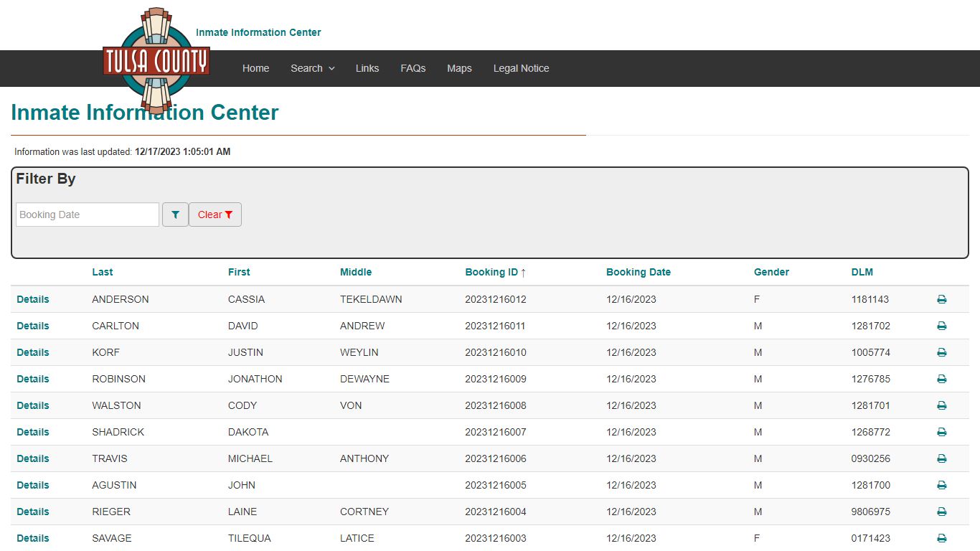980x551 pixels.
Task: Click the Clear filter button
Action: (215, 215)
